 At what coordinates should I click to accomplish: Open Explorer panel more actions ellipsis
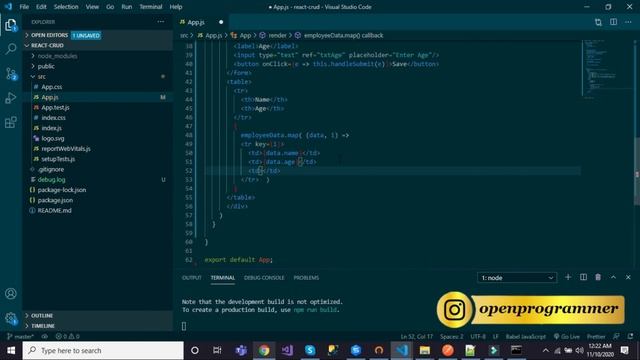(x=161, y=22)
